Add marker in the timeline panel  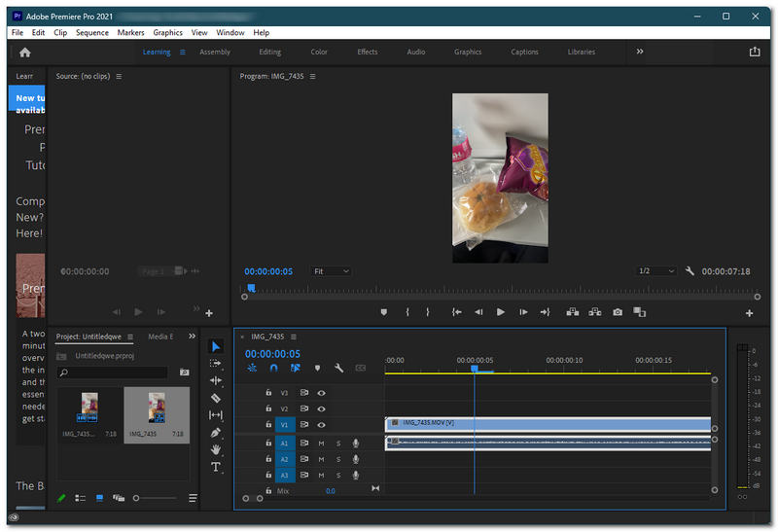pos(317,368)
